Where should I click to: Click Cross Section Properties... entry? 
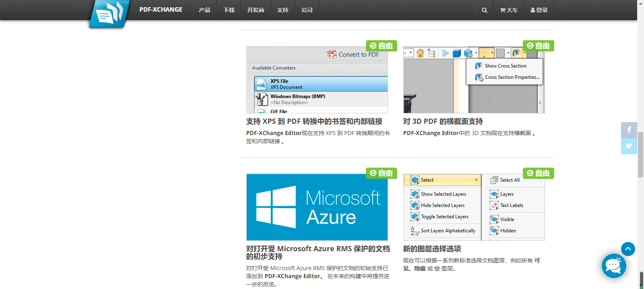(505, 77)
